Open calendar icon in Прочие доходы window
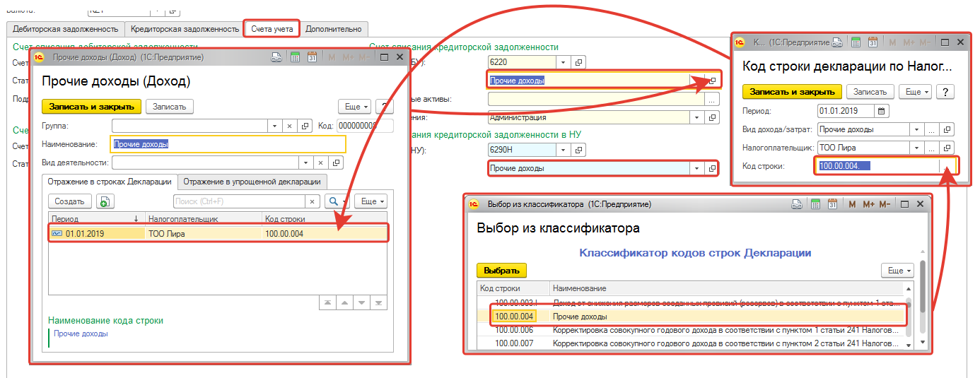Viewport: 980px width, 378px height. tap(311, 57)
